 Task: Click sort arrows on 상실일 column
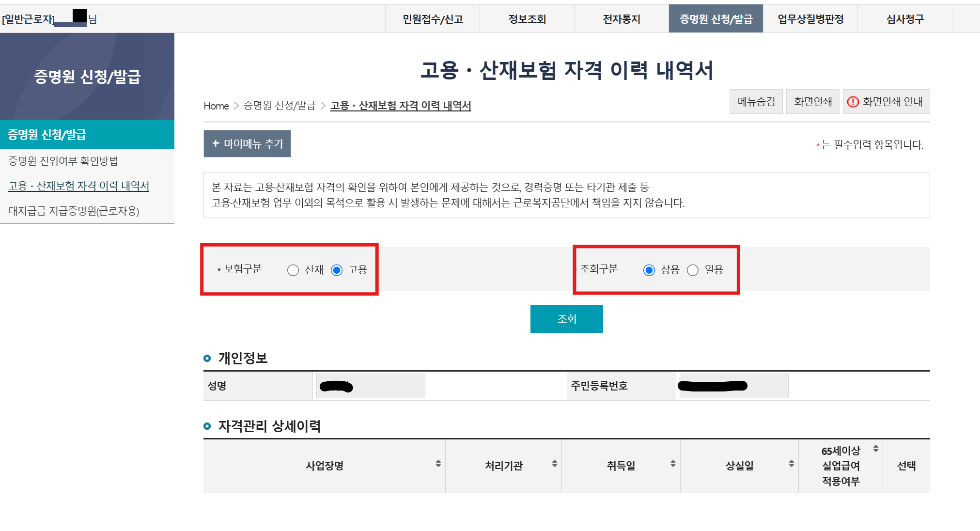click(x=791, y=464)
